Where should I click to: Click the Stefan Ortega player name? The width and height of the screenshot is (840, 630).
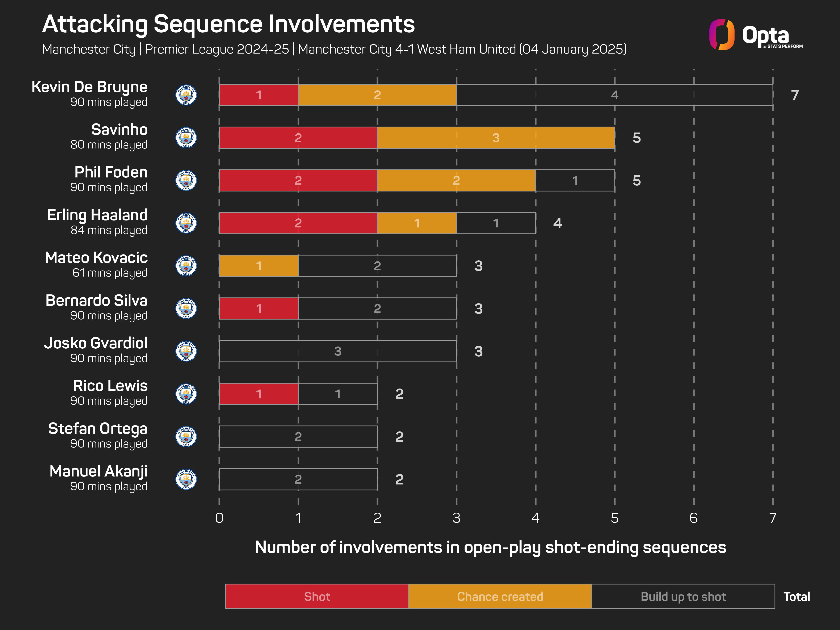click(x=98, y=428)
